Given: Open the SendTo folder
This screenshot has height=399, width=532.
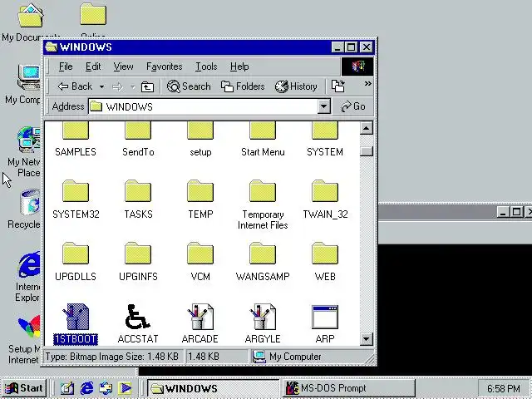Looking at the screenshot, I should point(138,139).
